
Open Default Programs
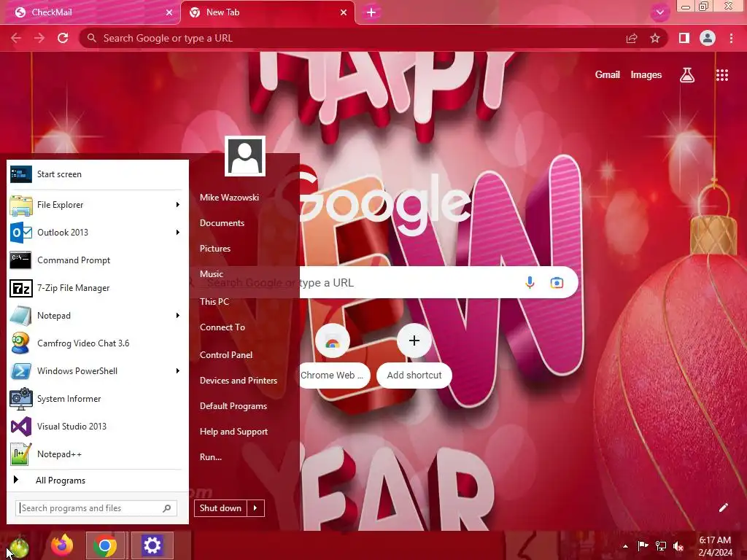[x=233, y=406]
